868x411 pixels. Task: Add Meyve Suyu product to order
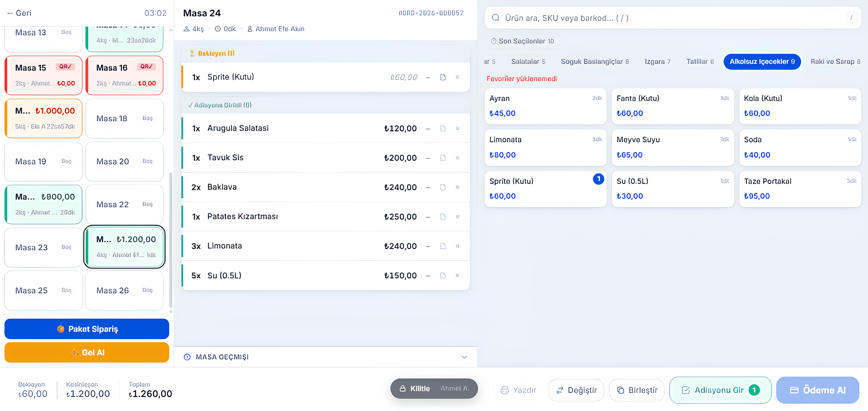[673, 148]
